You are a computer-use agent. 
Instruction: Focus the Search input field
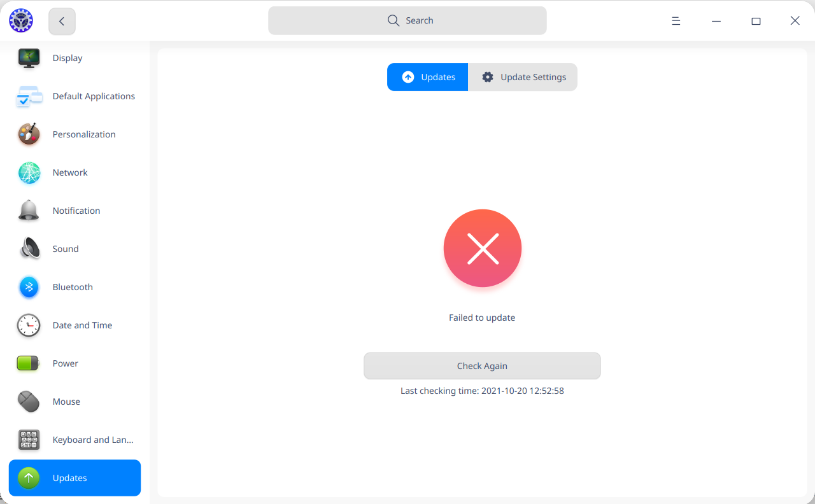[407, 20]
